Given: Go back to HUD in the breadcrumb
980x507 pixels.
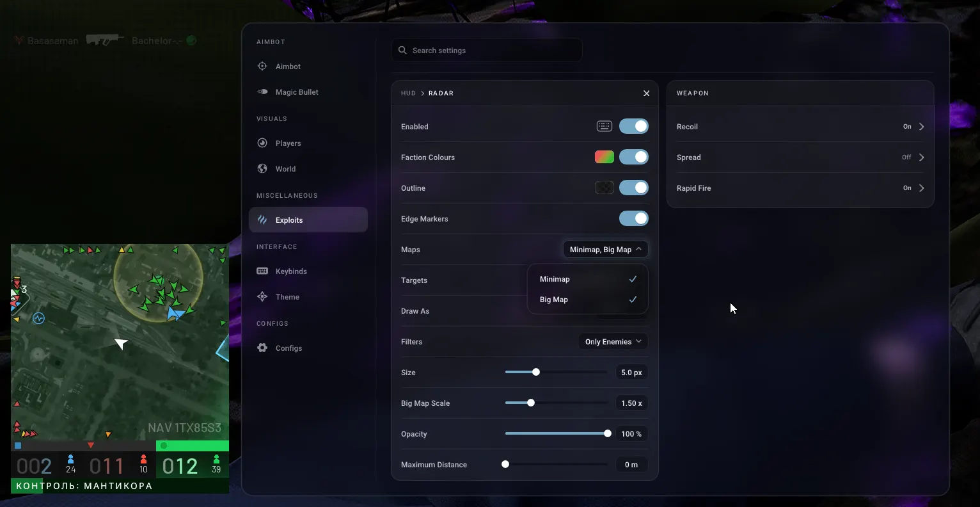Looking at the screenshot, I should point(408,93).
